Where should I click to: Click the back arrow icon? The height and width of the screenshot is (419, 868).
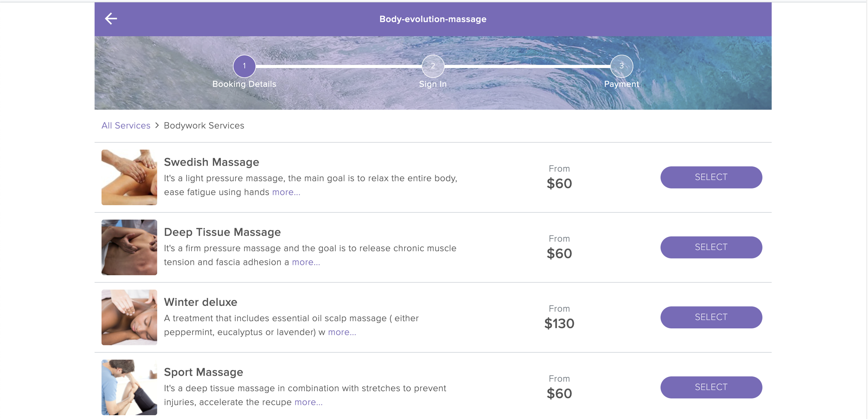click(111, 19)
